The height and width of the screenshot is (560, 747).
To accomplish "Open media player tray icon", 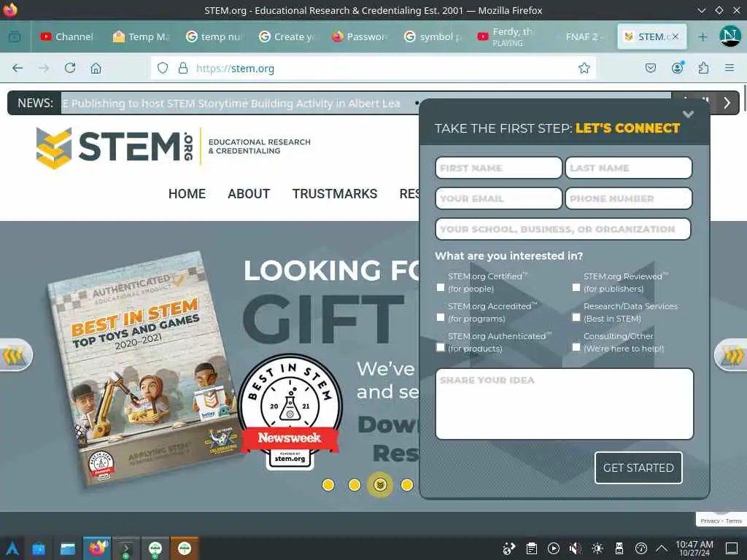I will [554, 548].
